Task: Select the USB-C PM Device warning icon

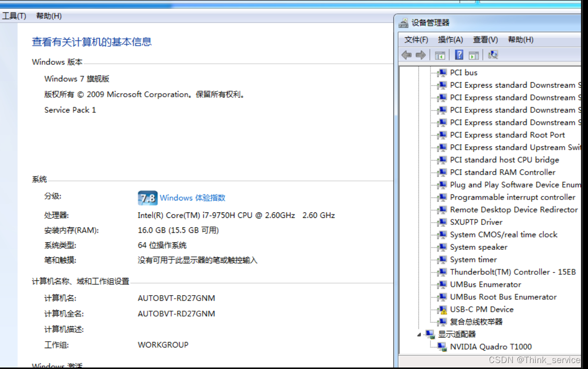Action: (442, 309)
